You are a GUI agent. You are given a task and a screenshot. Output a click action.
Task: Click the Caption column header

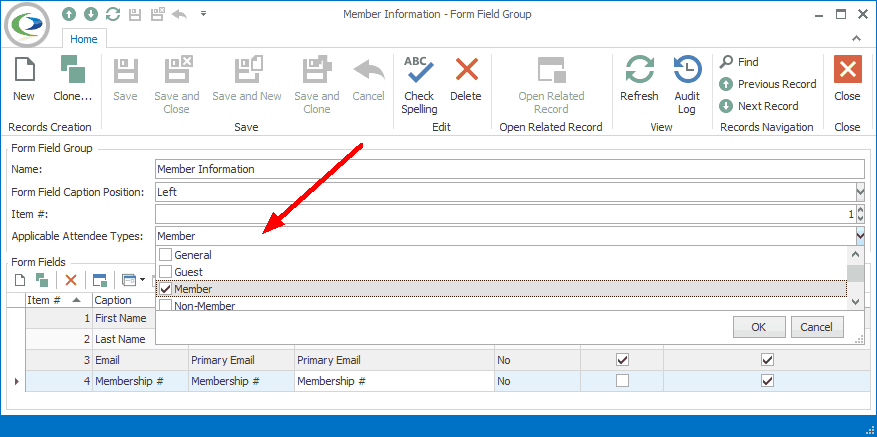click(124, 300)
